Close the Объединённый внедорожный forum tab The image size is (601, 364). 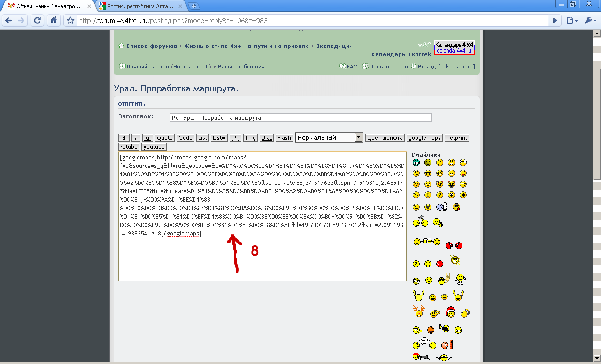coord(89,6)
